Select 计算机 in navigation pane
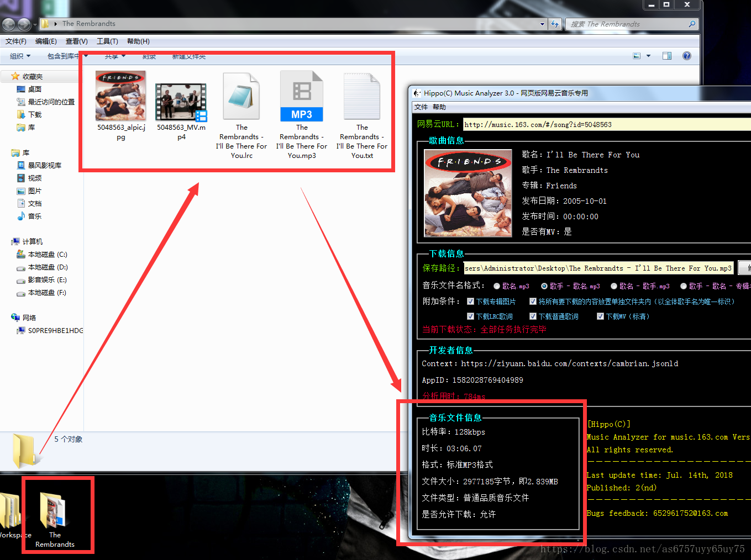The height and width of the screenshot is (560, 751). [x=32, y=242]
